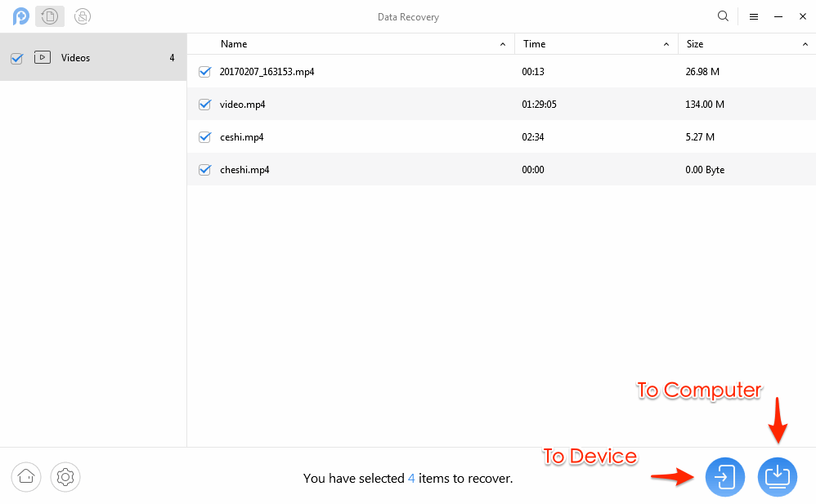The width and height of the screenshot is (816, 504).
Task: Sort by Size column arrow
Action: (x=805, y=44)
